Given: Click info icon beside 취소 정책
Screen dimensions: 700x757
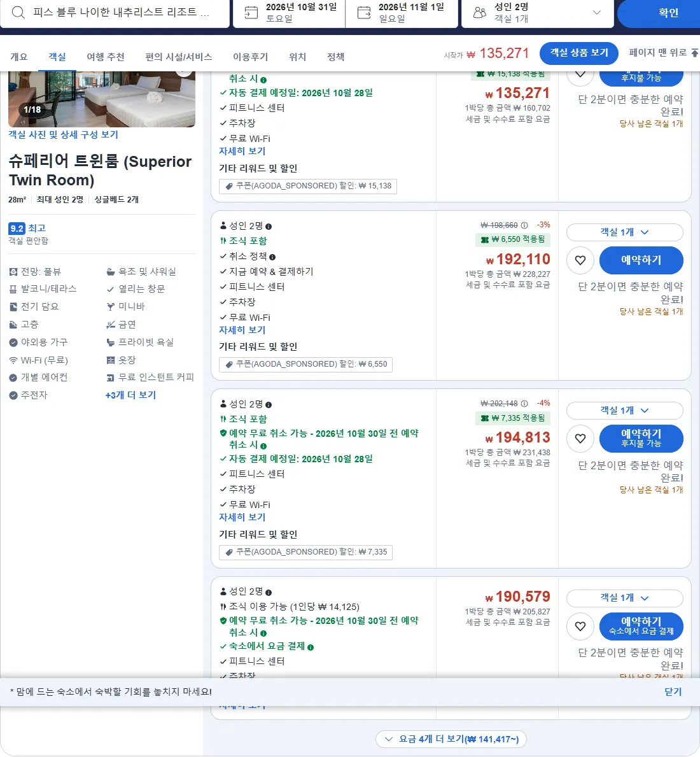Looking at the screenshot, I should (x=272, y=257).
